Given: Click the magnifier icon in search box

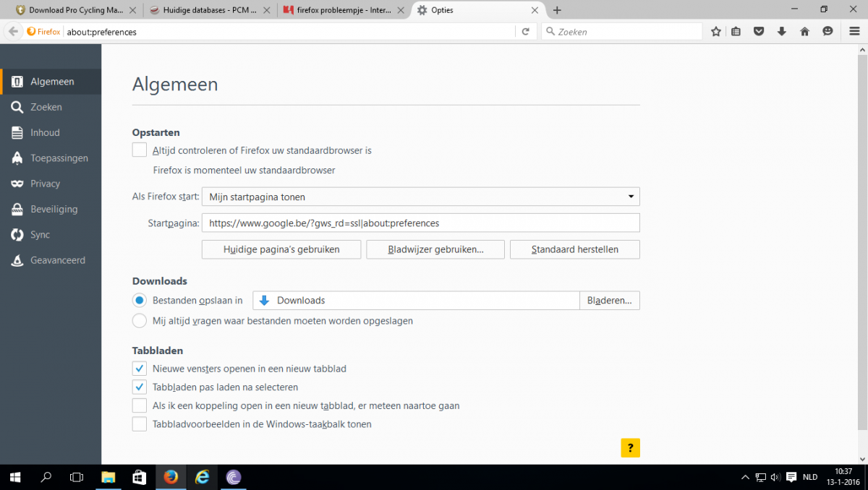Looking at the screenshot, I should [550, 32].
